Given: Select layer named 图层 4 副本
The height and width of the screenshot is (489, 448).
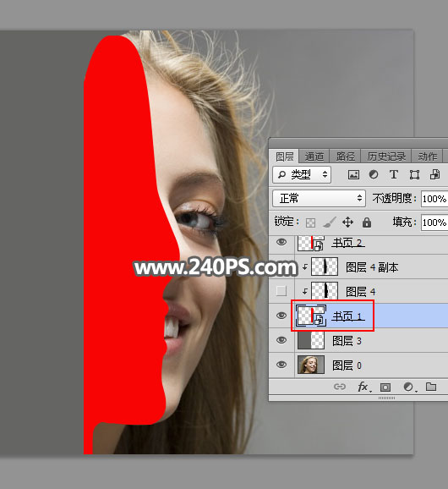Looking at the screenshot, I should [x=372, y=267].
